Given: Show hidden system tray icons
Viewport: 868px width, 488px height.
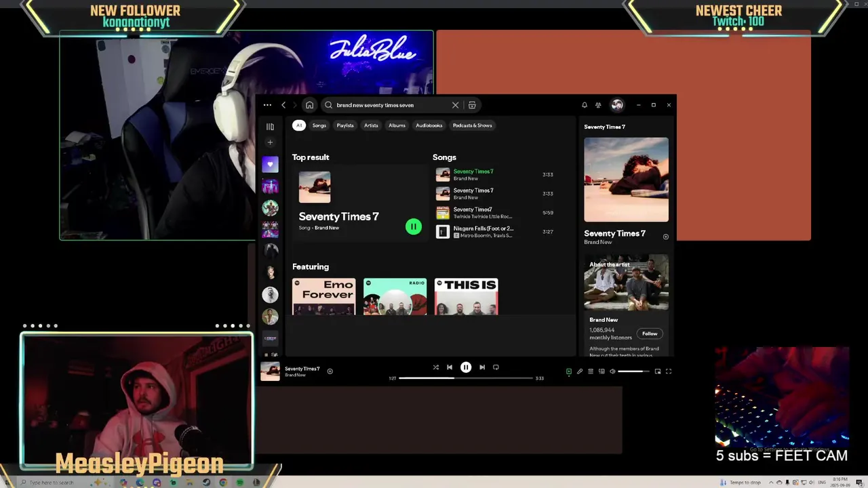Looking at the screenshot, I should tap(770, 483).
